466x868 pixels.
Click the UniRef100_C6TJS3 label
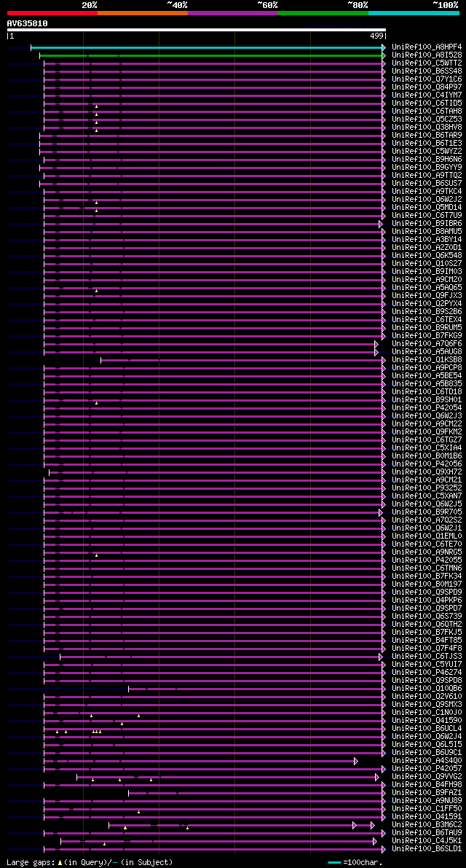coord(427,657)
